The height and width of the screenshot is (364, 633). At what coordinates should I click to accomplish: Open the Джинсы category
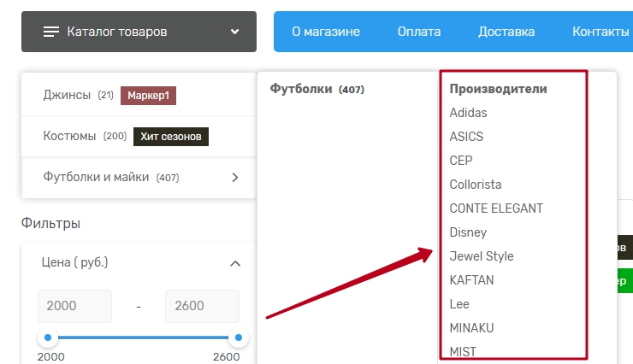(67, 95)
